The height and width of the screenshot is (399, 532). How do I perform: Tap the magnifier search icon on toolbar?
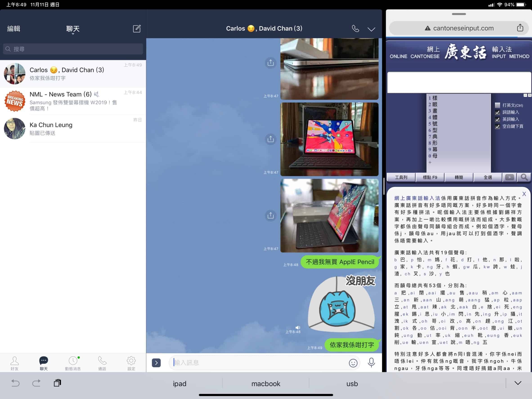tap(524, 177)
